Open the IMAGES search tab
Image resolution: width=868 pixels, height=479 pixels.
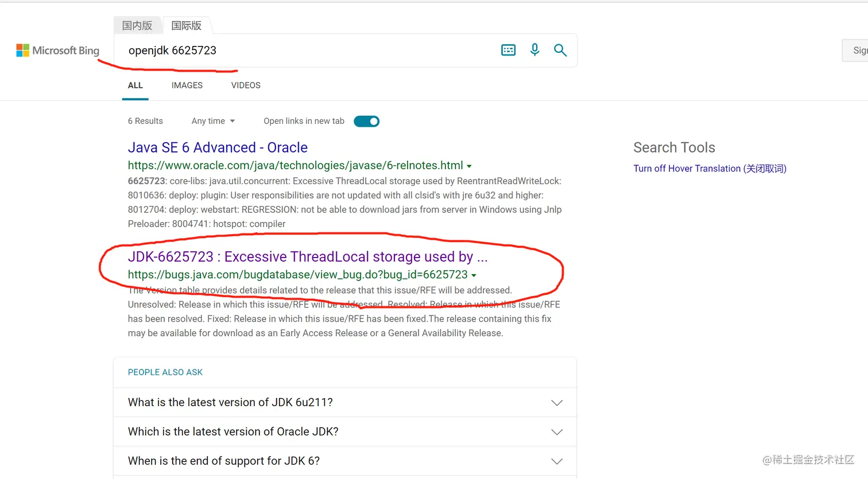(187, 85)
